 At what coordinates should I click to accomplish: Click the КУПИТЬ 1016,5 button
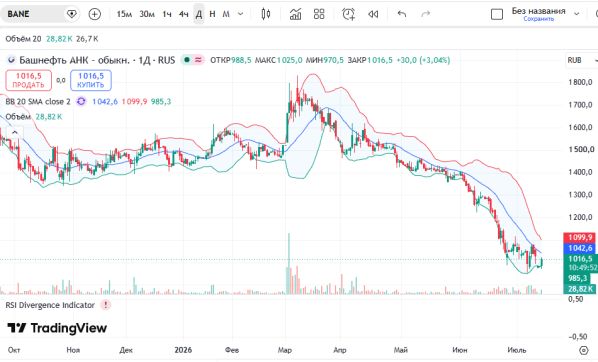click(x=91, y=80)
